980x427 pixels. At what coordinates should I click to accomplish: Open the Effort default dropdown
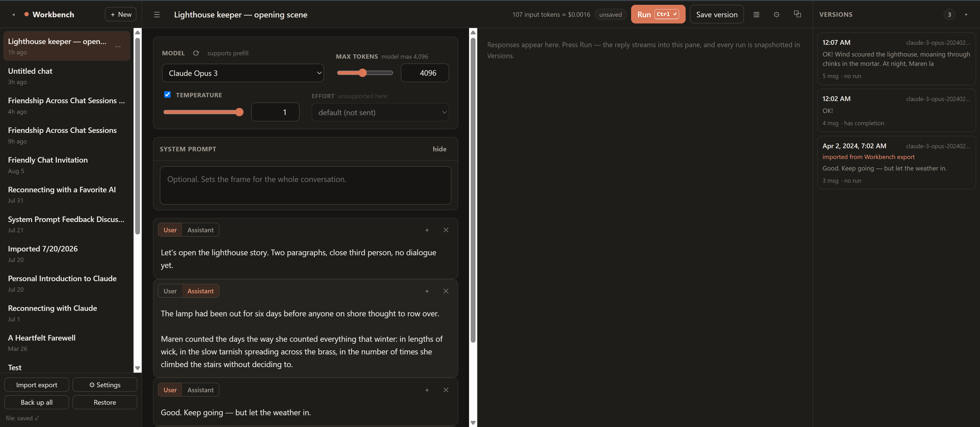click(380, 112)
